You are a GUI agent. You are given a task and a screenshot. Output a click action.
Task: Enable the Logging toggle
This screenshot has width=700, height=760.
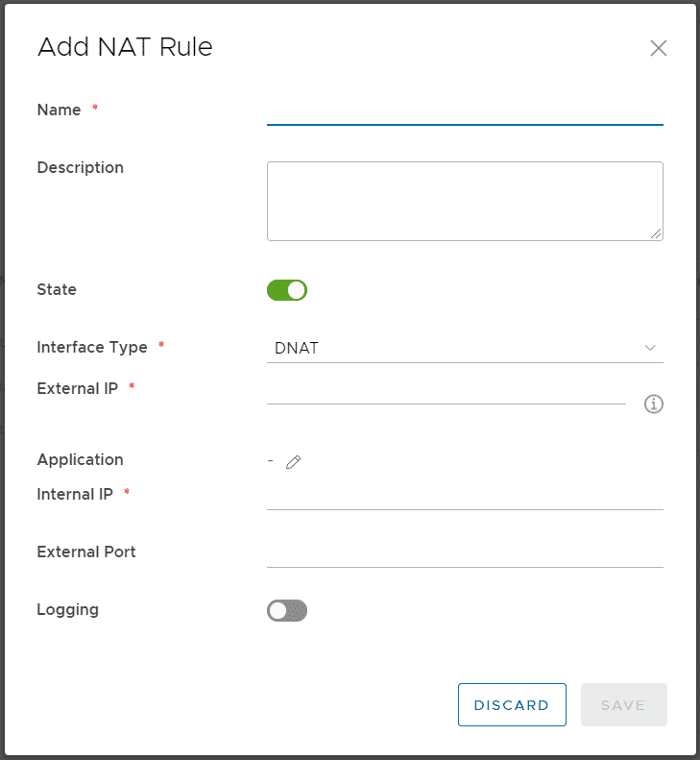click(x=287, y=610)
